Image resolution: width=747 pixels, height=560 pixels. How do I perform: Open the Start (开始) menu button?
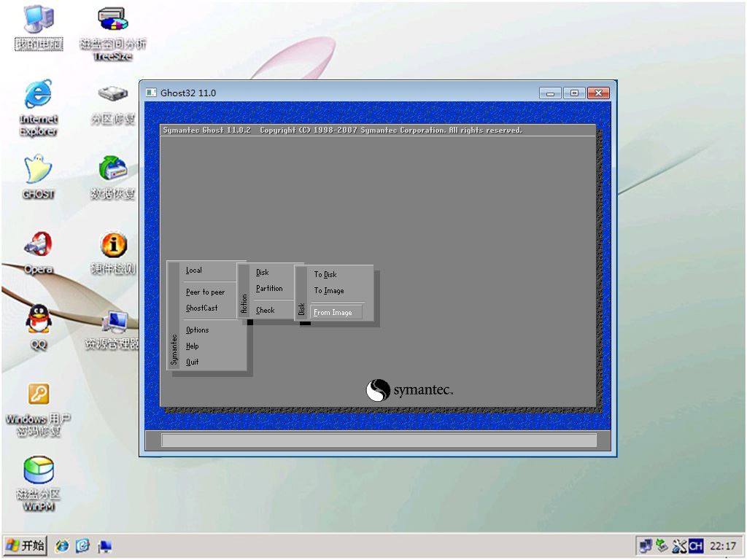pos(26,545)
